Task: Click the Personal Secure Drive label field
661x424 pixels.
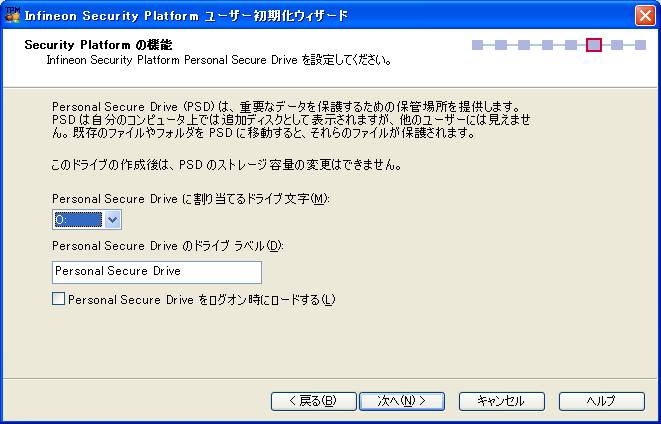Action: 157,272
